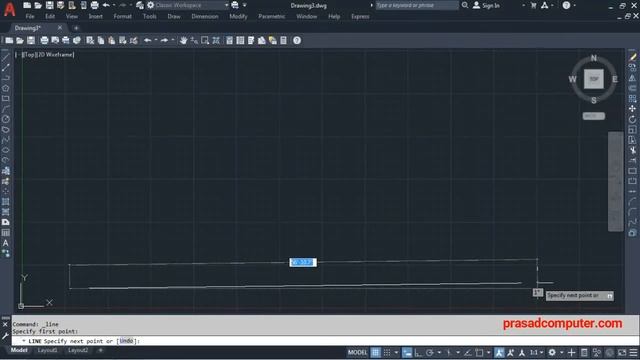This screenshot has height=360, width=640.
Task: Toggle annotation visibility in status bar
Action: tap(499, 353)
